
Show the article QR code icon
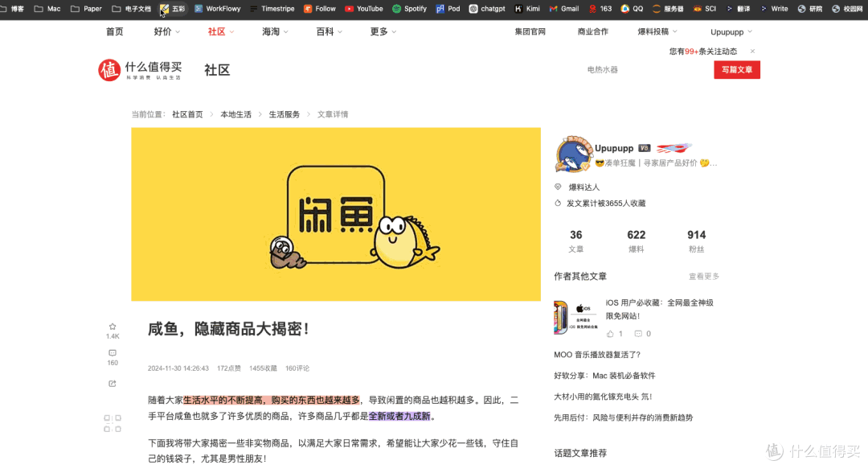tap(113, 423)
